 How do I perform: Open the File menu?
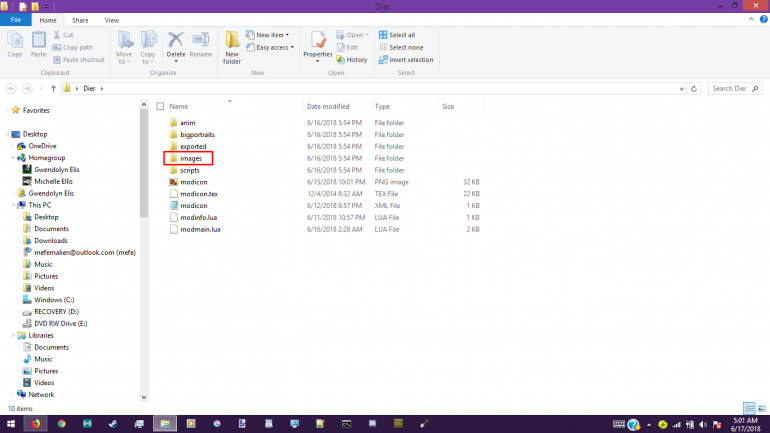pos(17,20)
